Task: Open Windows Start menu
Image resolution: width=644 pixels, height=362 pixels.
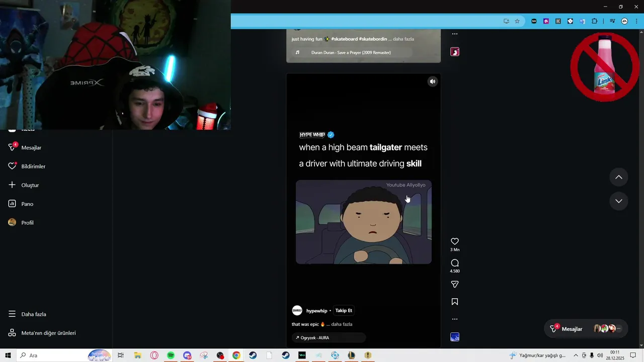Action: (x=8, y=355)
